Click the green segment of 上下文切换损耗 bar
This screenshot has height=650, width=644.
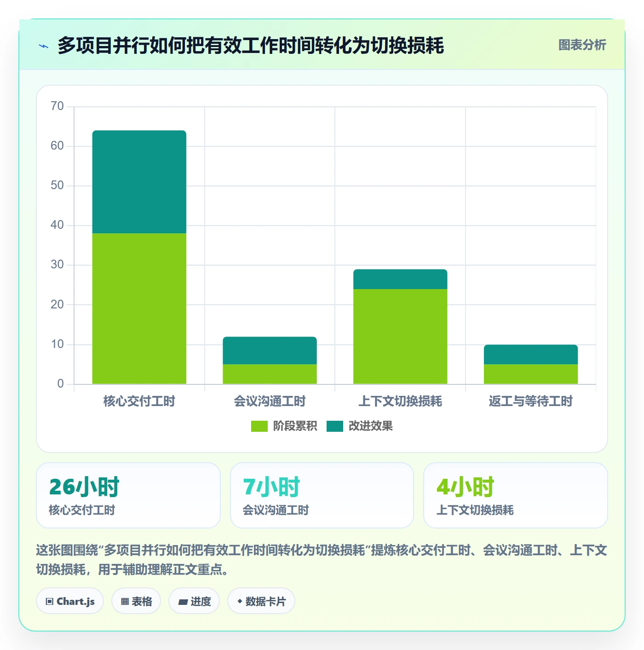coord(400,337)
